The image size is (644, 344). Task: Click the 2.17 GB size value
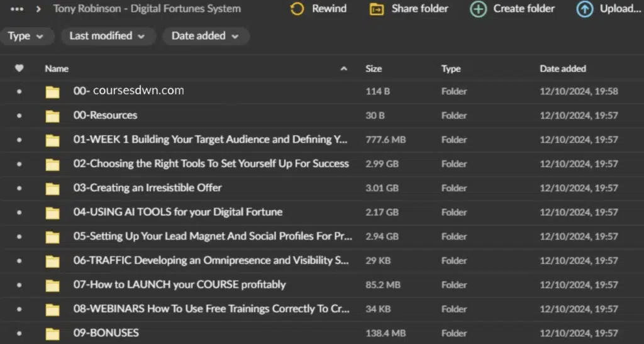coord(382,213)
